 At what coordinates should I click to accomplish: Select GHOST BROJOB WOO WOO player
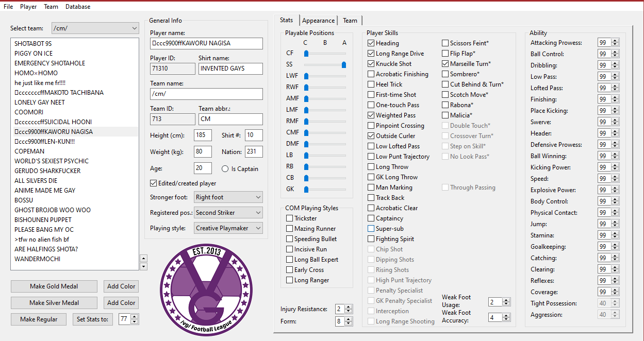click(x=75, y=210)
